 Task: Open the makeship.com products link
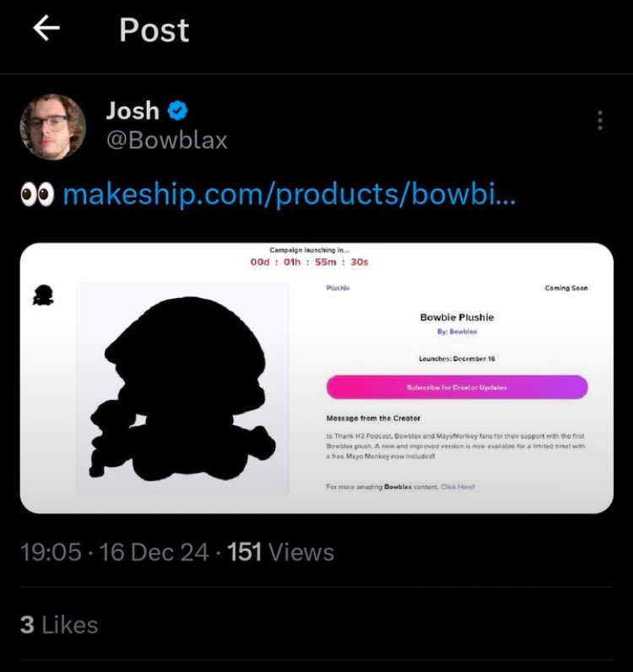pos(289,195)
